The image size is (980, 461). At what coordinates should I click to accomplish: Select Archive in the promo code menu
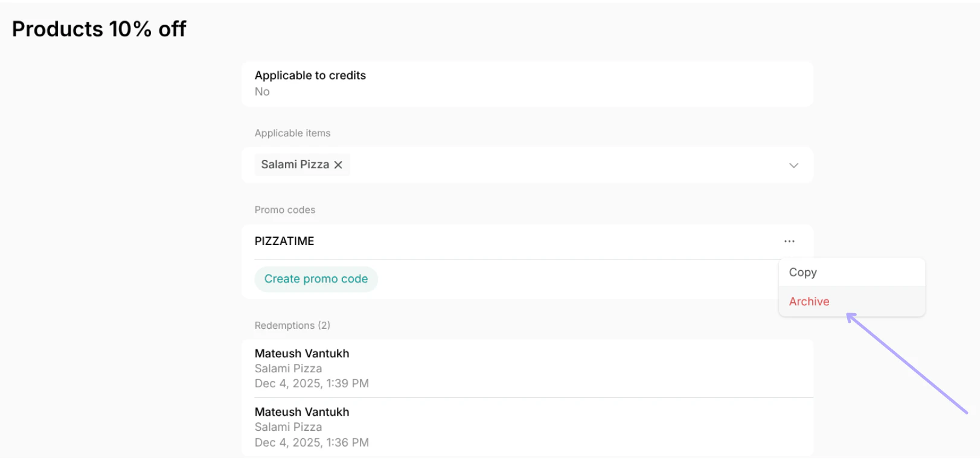[x=851, y=301]
